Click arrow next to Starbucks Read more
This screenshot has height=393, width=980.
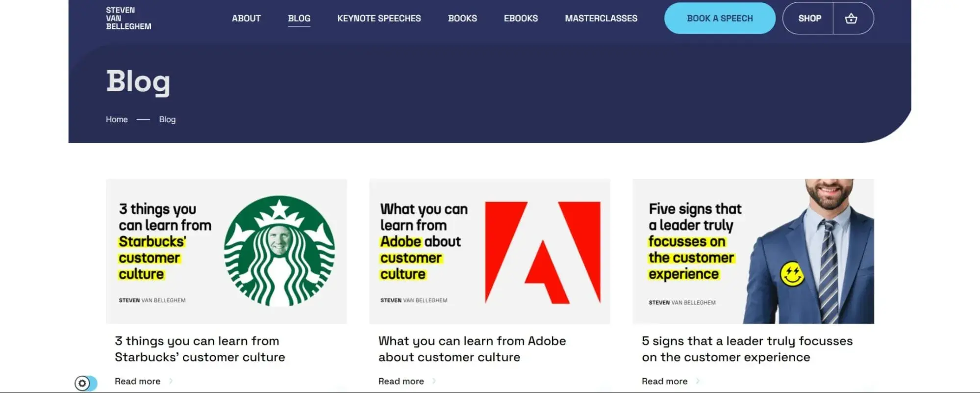click(171, 381)
